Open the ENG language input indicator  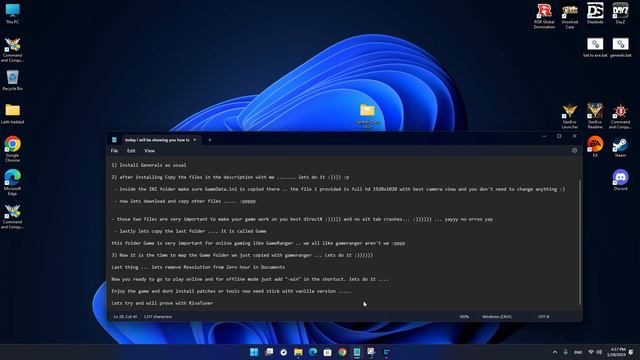(578, 352)
